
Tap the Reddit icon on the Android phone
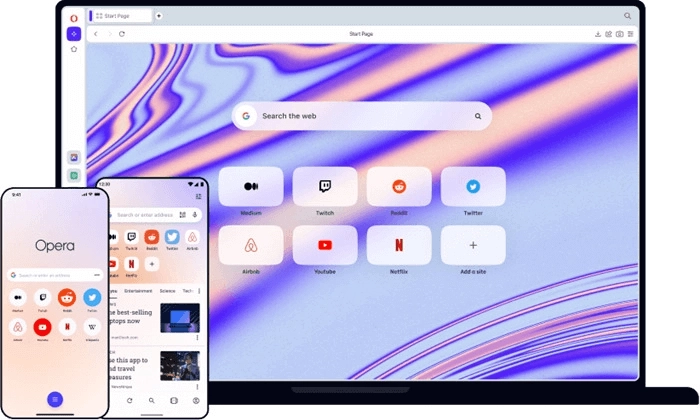coord(152,237)
